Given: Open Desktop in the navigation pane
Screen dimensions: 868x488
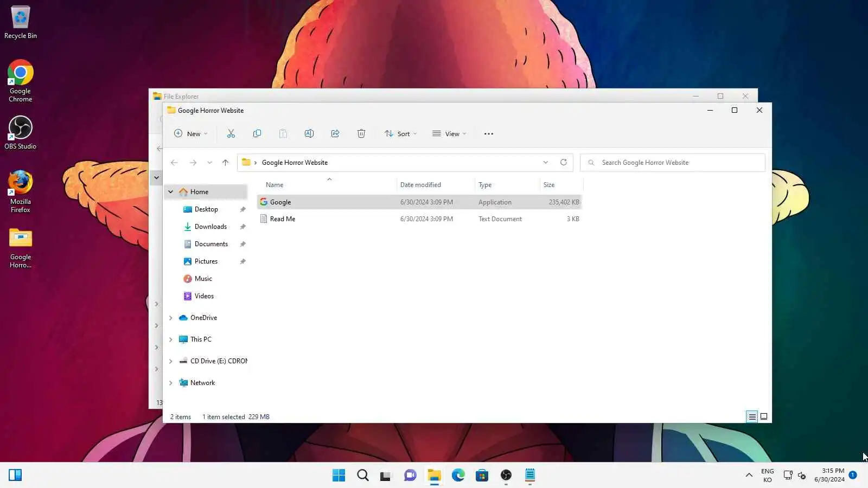Looking at the screenshot, I should coord(206,209).
